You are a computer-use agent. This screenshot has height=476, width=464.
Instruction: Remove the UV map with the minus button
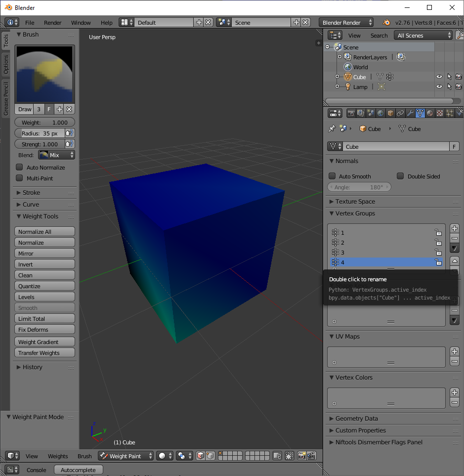tap(454, 361)
